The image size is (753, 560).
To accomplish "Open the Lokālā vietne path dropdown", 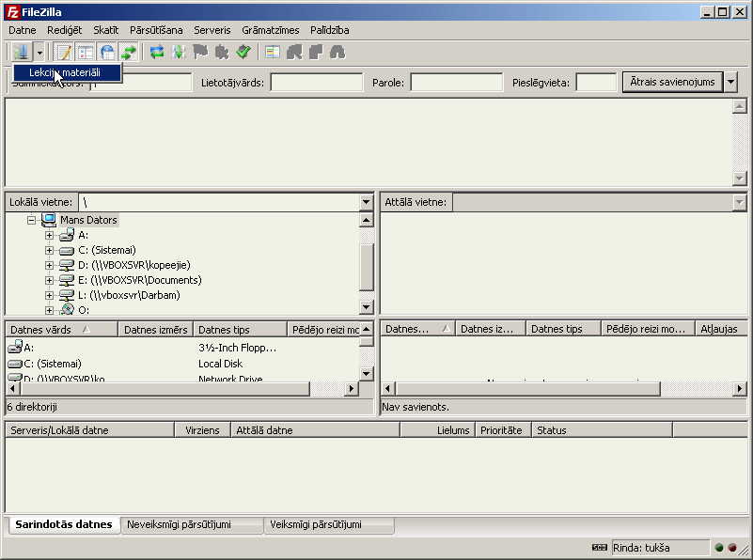I will pos(366,202).
